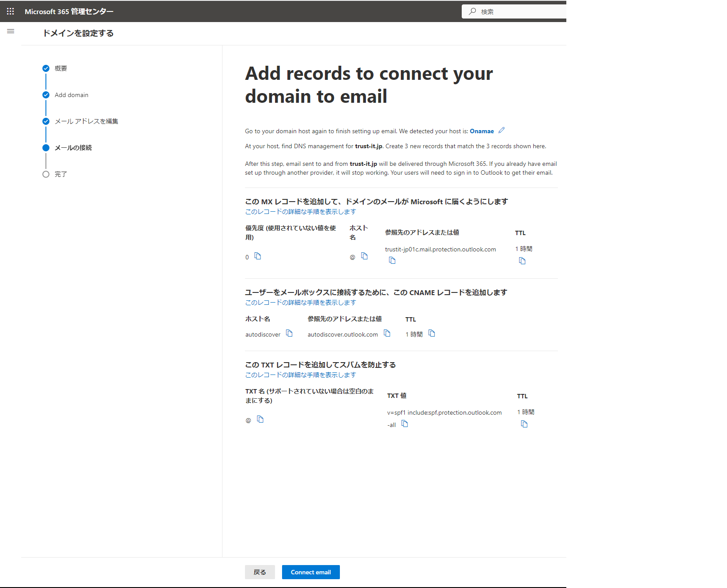The width and height of the screenshot is (727, 588).
Task: Open the app launcher waffle icon
Action: (11, 11)
